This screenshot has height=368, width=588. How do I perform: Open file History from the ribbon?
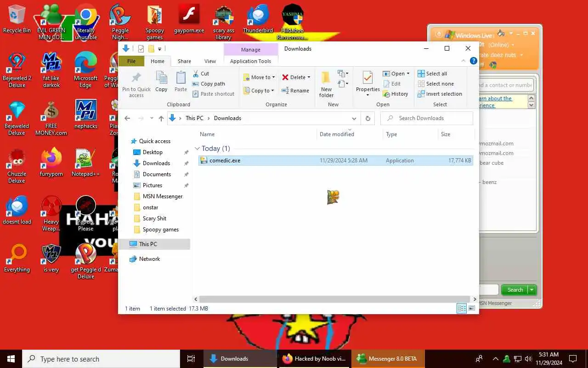click(x=395, y=94)
